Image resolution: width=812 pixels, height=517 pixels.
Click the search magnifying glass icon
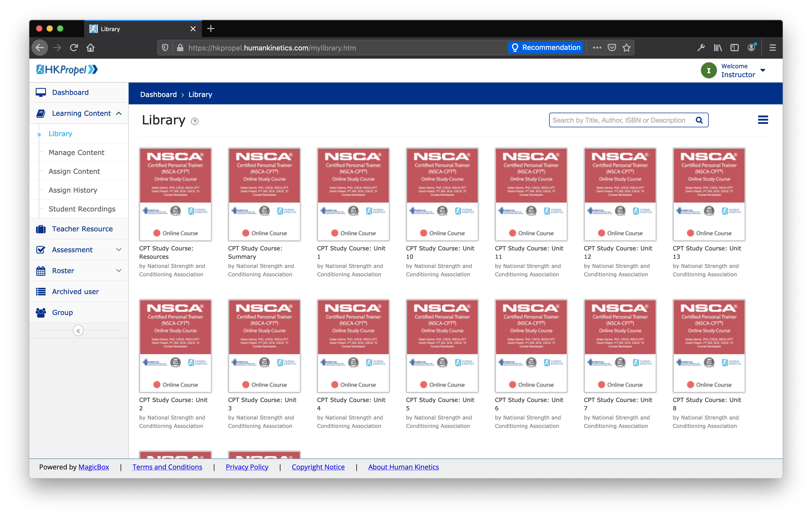tap(699, 120)
